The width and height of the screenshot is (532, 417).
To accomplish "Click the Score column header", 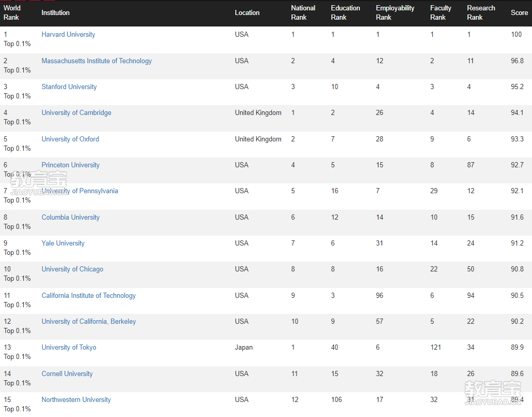I will pos(519,12).
